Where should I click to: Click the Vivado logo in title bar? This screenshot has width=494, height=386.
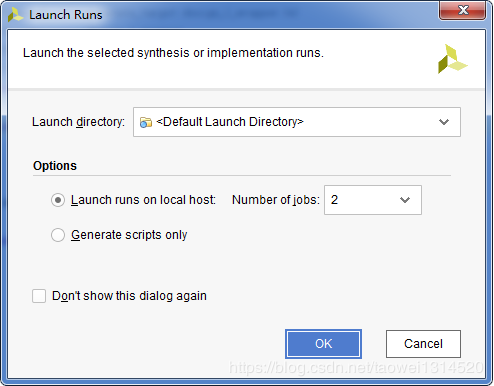click(x=15, y=15)
